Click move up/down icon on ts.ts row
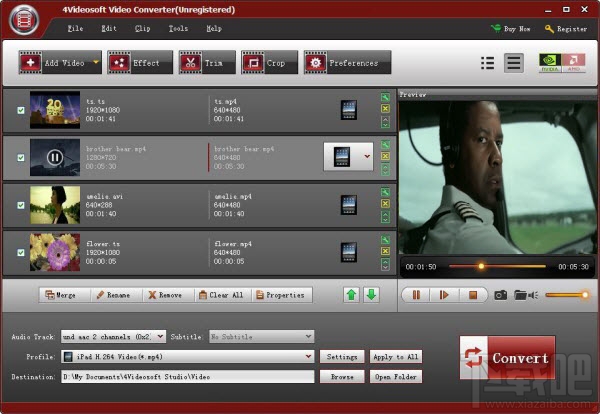The image size is (600, 414). (385, 122)
